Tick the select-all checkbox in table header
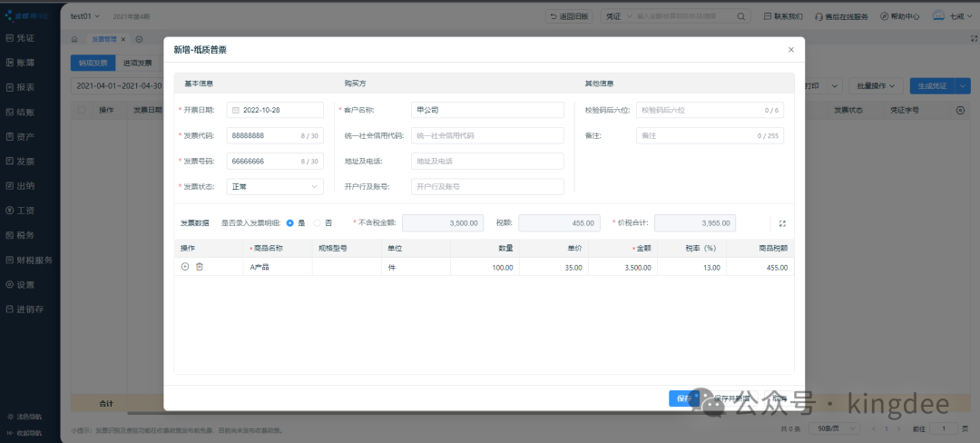Image resolution: width=980 pixels, height=443 pixels. (x=83, y=110)
